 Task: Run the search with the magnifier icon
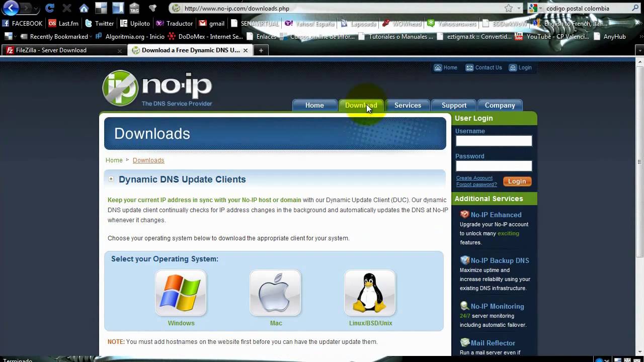tap(636, 8)
